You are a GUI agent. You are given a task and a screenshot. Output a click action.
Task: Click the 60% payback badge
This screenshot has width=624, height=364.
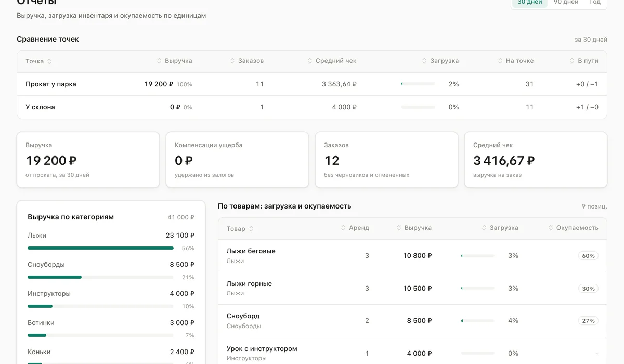click(x=588, y=256)
